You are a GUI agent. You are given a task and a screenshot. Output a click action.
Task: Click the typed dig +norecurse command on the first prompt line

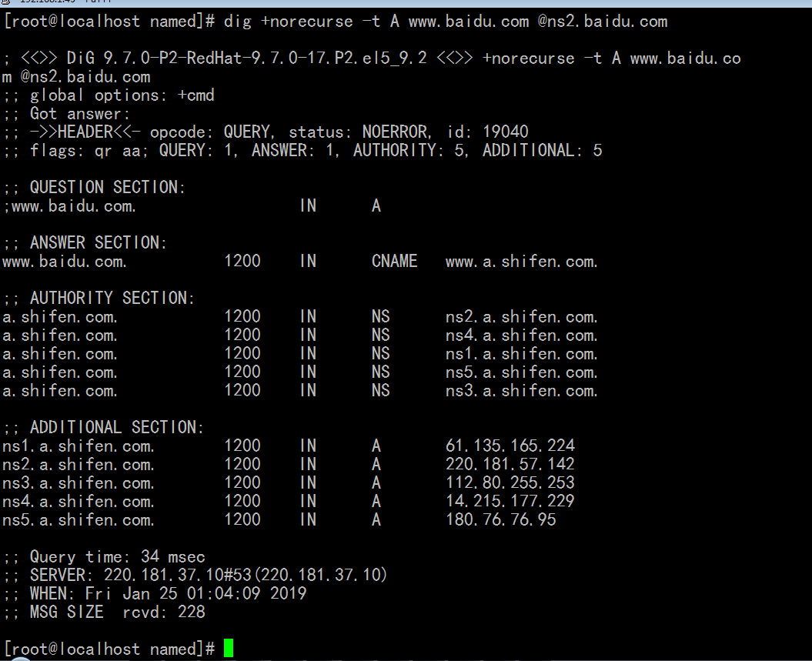coord(446,22)
